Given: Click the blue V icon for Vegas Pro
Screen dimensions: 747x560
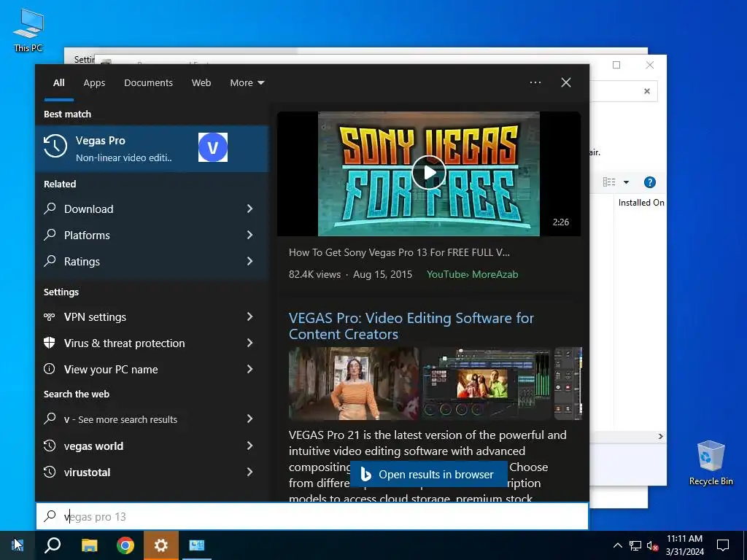Looking at the screenshot, I should (x=212, y=147).
